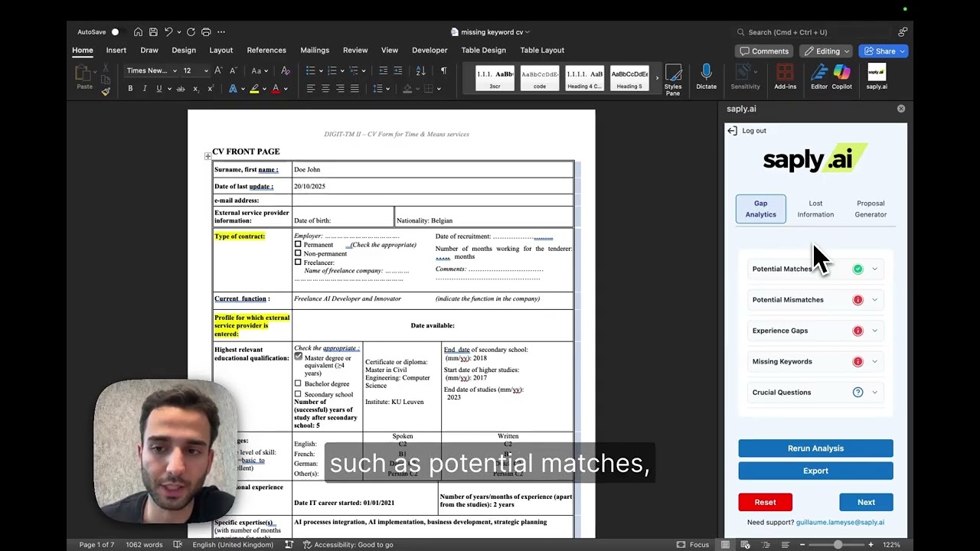Close the saply.ai side pane
980x551 pixels.
tap(901, 109)
